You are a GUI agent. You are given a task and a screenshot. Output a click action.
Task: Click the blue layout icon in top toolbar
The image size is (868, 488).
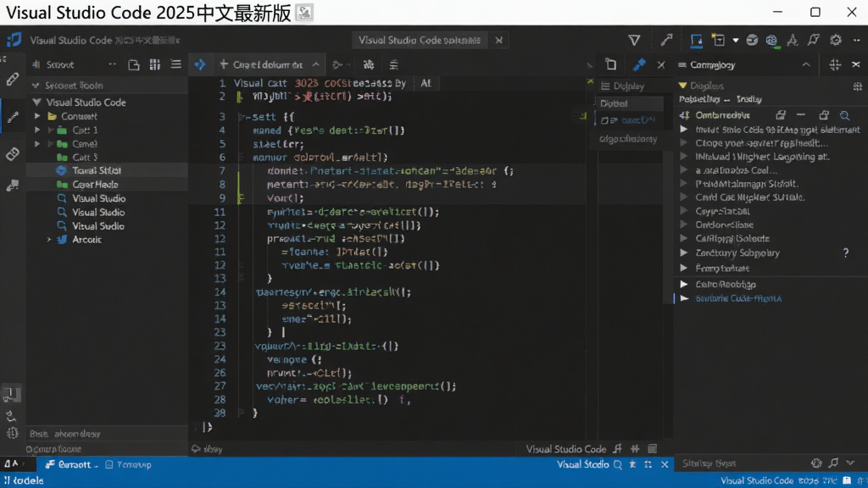697,41
